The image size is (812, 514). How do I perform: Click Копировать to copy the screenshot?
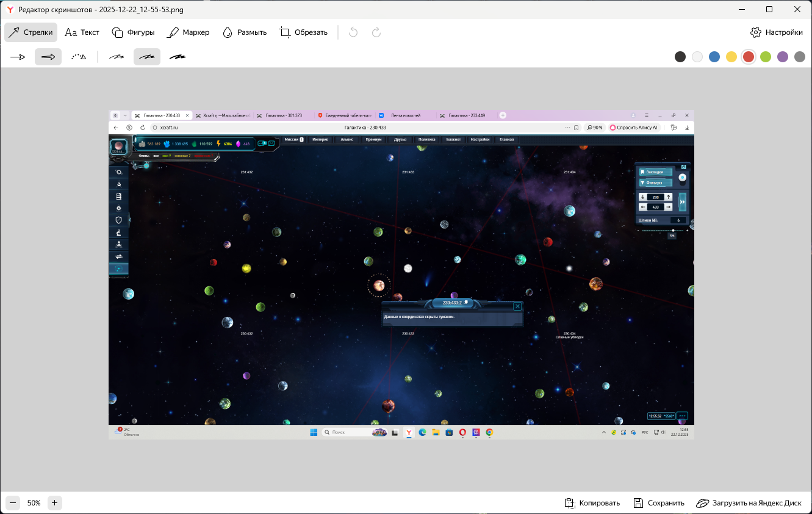(x=592, y=503)
